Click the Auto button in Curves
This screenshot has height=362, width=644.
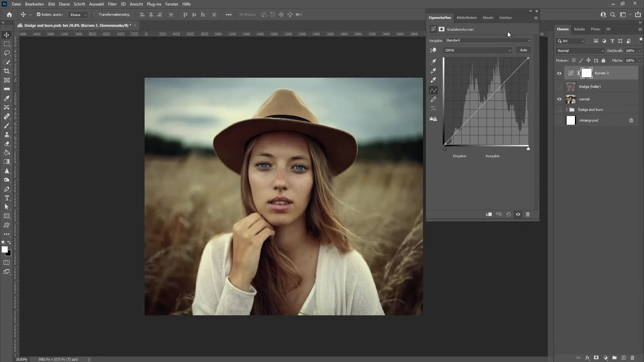tap(524, 50)
